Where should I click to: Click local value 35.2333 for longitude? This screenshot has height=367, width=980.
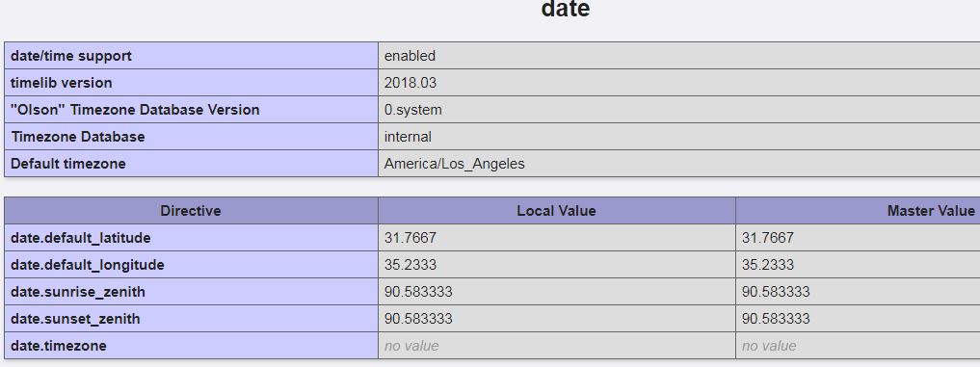410,265
